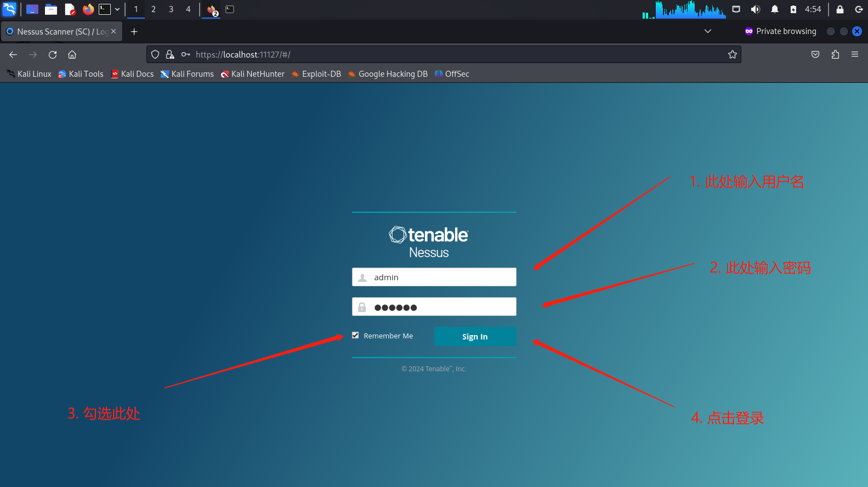Open the desktop panel launcher icon
The image size is (868, 487).
click(x=32, y=9)
